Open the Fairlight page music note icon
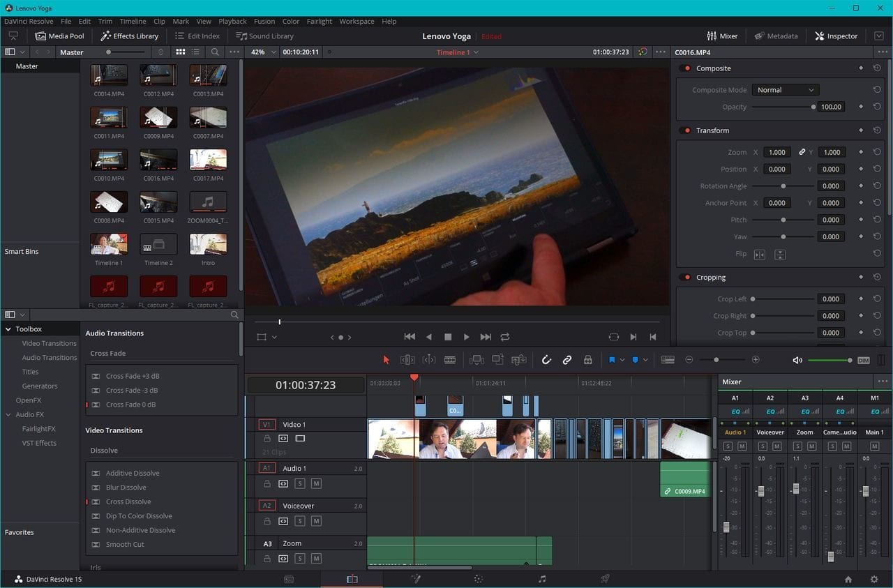 pyautogui.click(x=542, y=579)
